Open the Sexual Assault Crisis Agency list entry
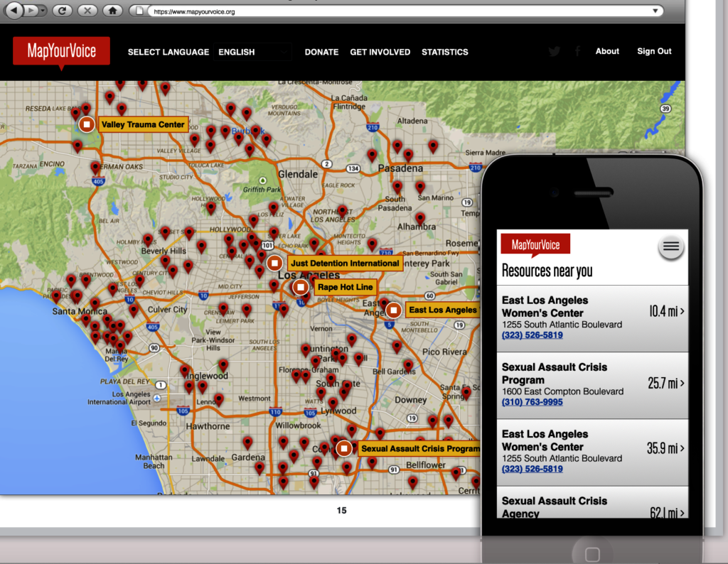The height and width of the screenshot is (564, 728). tap(592, 503)
